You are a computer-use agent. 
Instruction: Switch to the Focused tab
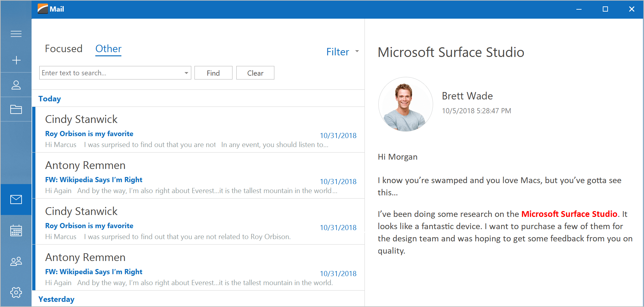64,49
